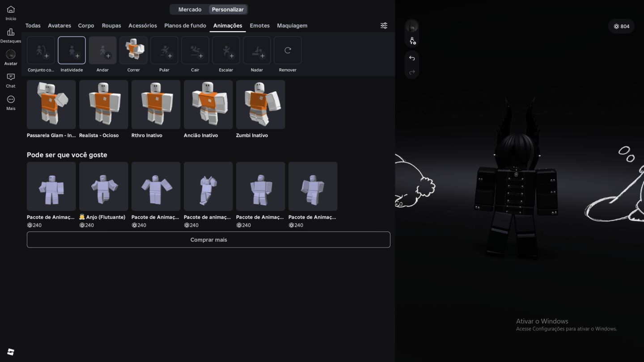Open the Roupas tab
The height and width of the screenshot is (362, 644).
(x=111, y=25)
